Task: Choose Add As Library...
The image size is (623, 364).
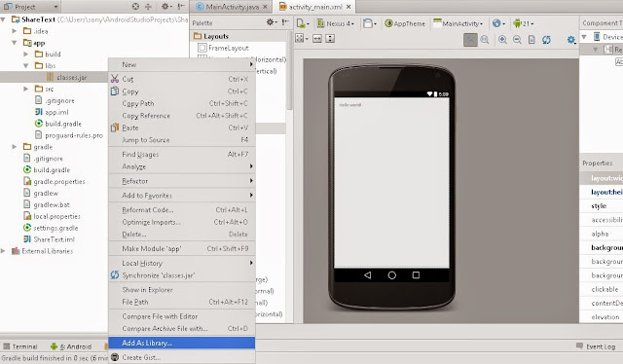Action: coord(182,343)
